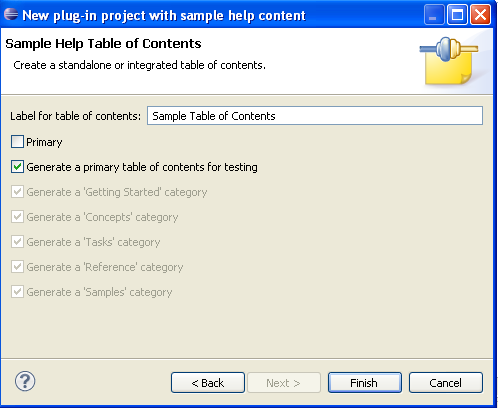Open help via the question mark icon
Image resolution: width=498 pixels, height=408 pixels.
(25, 381)
